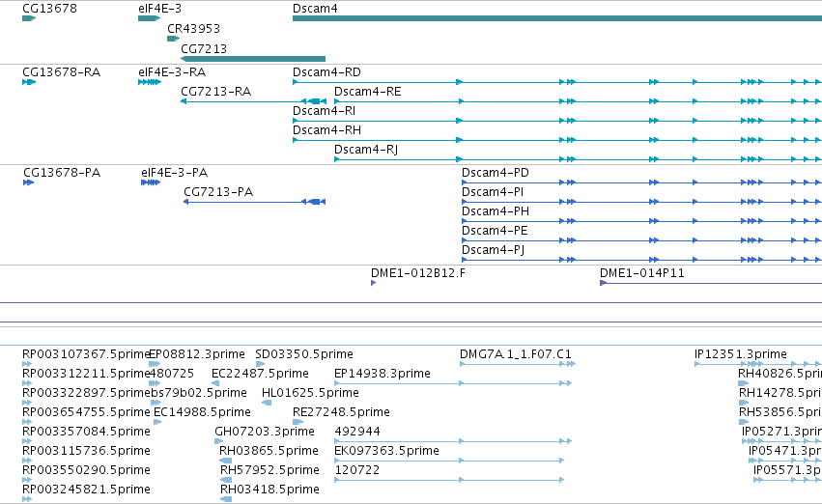Select EST IP12351.3prime
Screen dimensions: 822x504
(x=741, y=354)
